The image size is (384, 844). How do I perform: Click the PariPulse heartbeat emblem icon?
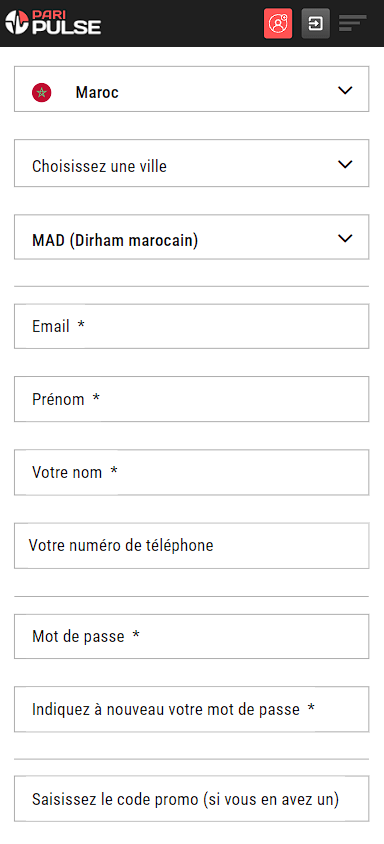[x=17, y=22]
